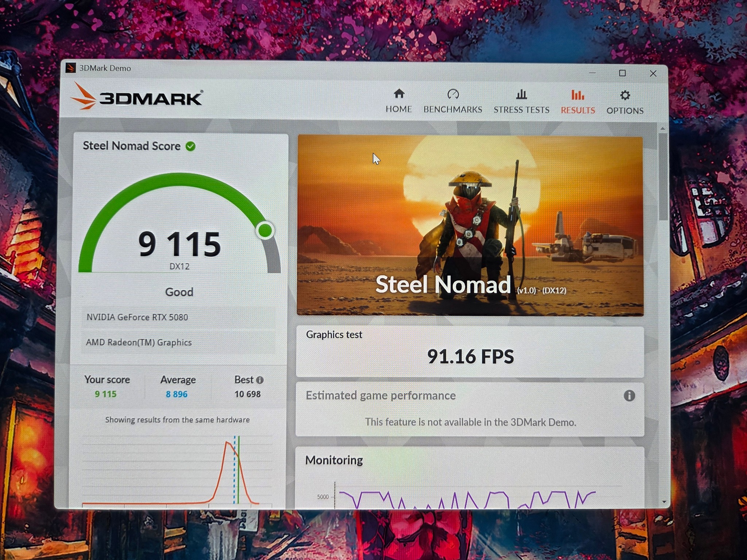Click the AMD Radeon(TM) Graphics row
Viewport: 747px width, 560px height.
click(178, 342)
